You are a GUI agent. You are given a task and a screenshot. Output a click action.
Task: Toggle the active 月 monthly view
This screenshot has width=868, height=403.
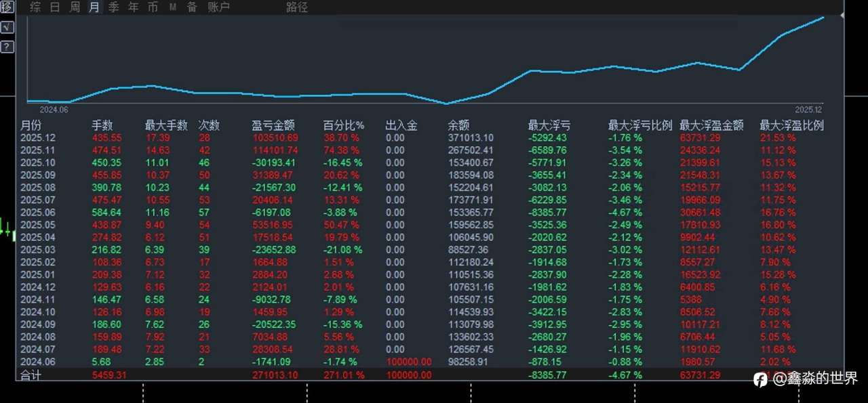pos(94,7)
